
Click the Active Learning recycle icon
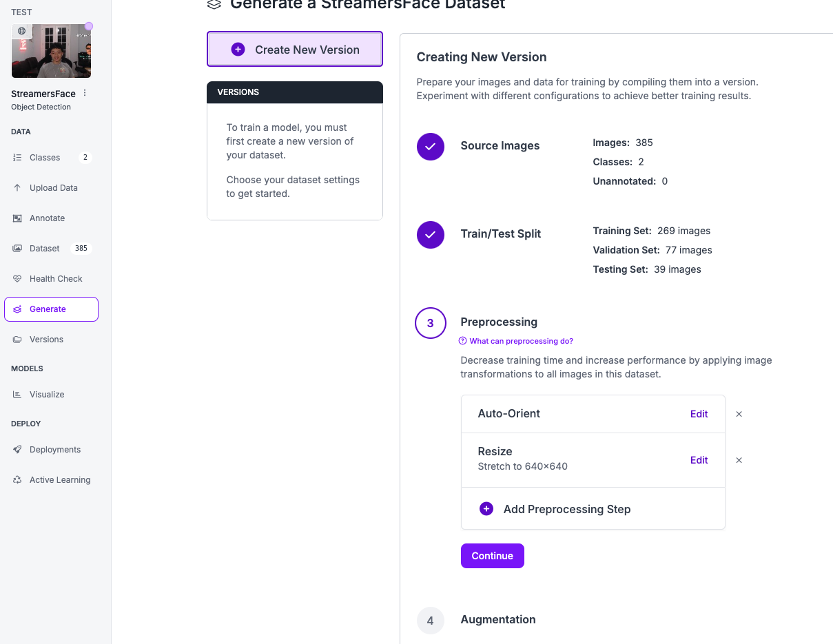(x=17, y=480)
